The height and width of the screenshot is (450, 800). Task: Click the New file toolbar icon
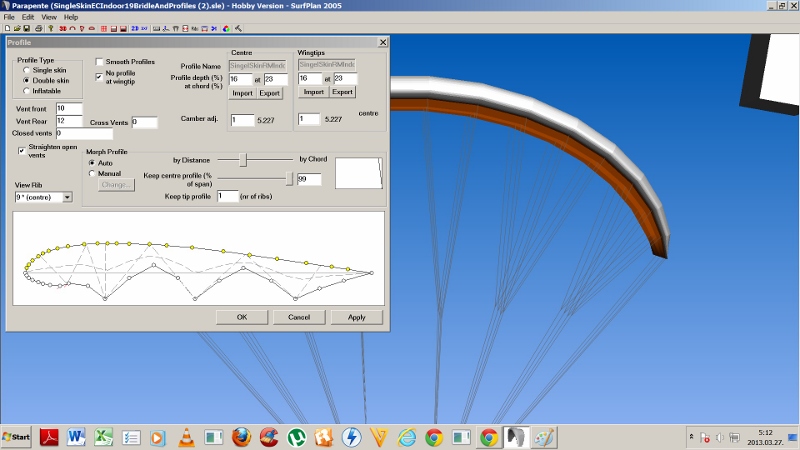[8, 28]
